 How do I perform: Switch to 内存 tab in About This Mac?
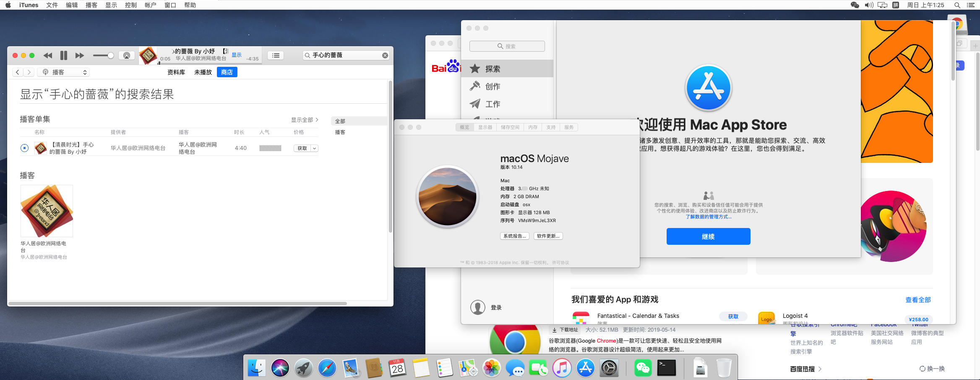pos(533,127)
